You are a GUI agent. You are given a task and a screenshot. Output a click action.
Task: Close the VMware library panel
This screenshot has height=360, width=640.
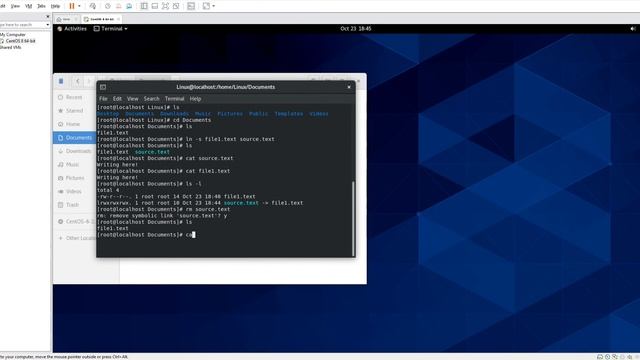[48, 17]
